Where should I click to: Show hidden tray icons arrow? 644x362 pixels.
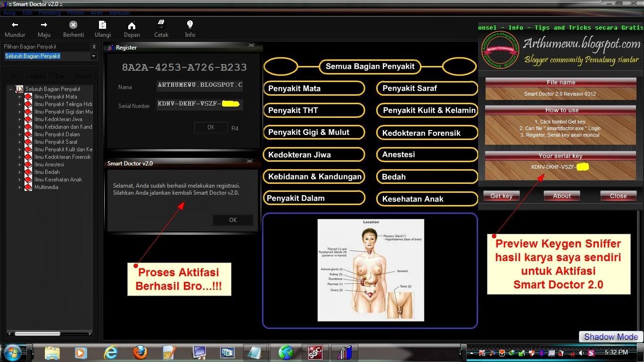[471, 353]
